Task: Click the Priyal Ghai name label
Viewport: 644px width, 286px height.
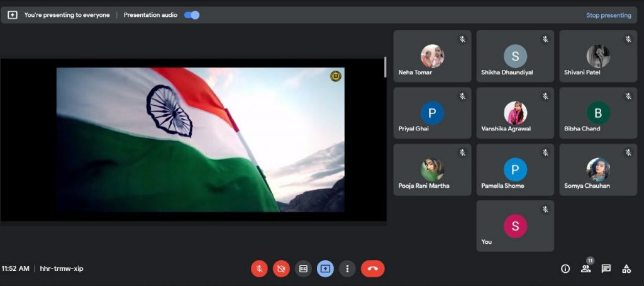Action: coord(414,129)
